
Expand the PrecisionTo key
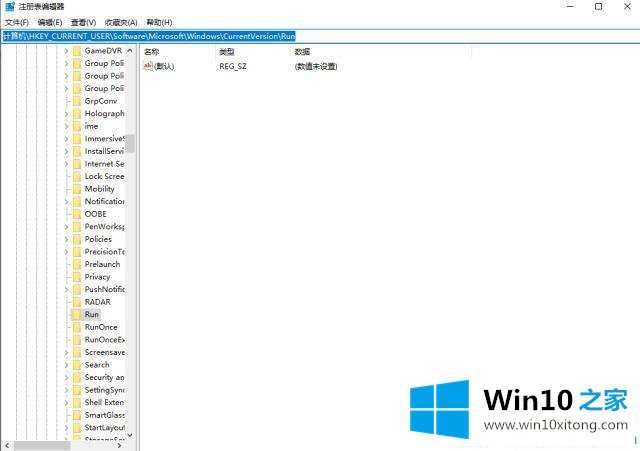click(67, 252)
